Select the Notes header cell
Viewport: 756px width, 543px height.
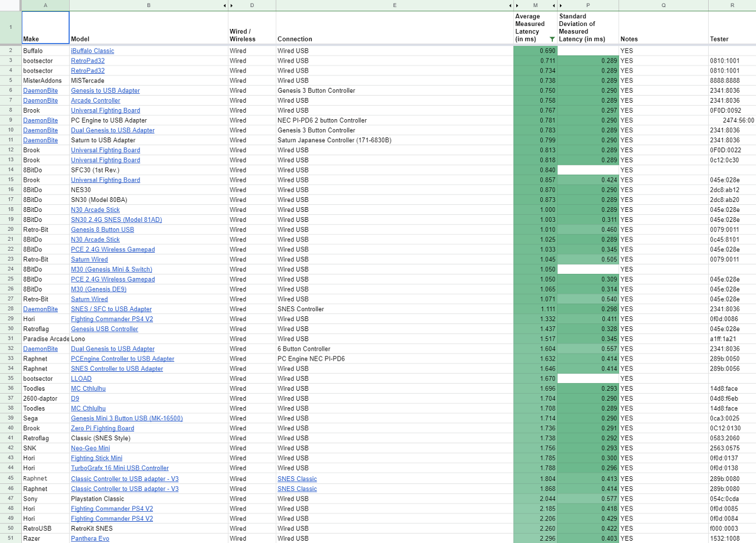(663, 28)
